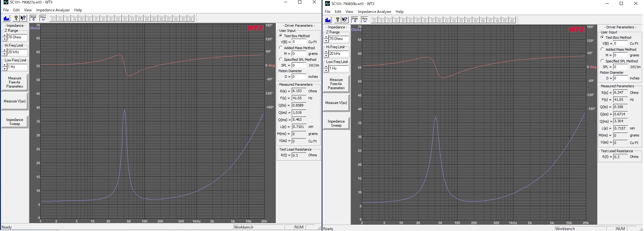Click F(s) value 41.05 in right window
The image size is (644, 231).
click(x=620, y=100)
